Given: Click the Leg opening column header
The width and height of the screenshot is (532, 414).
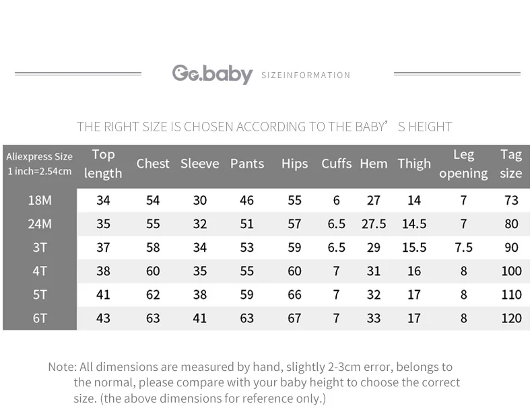Looking at the screenshot, I should coord(463,164).
